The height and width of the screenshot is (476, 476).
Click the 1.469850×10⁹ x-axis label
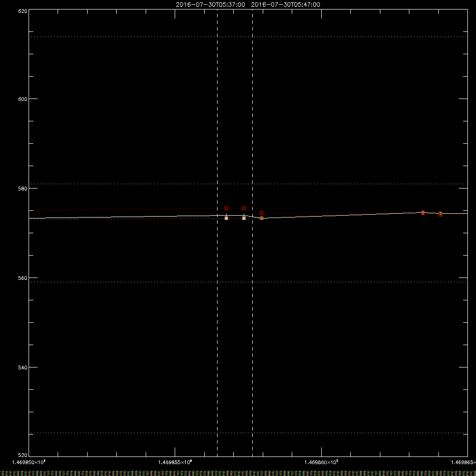tap(29, 462)
